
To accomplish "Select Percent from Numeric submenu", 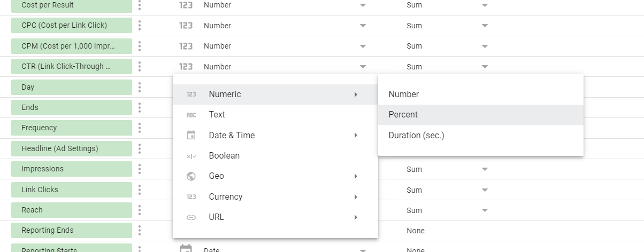I will pyautogui.click(x=403, y=115).
